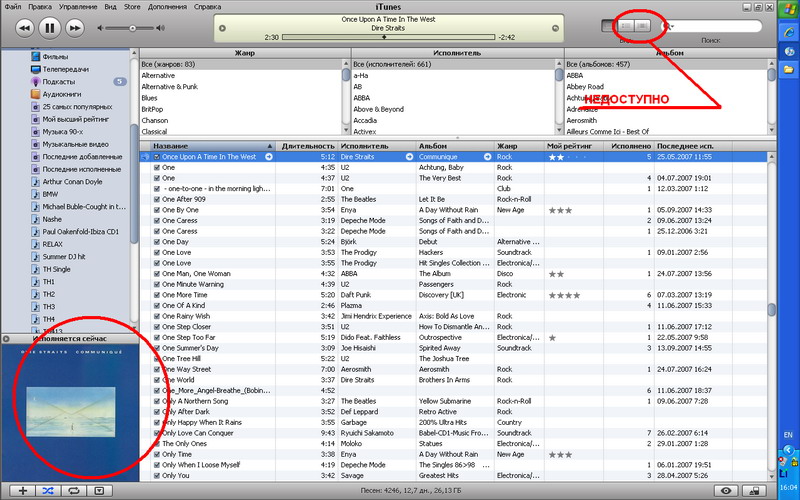Click the previous track rewind button
Screen dimensions: 800x500
pyautogui.click(x=24, y=28)
